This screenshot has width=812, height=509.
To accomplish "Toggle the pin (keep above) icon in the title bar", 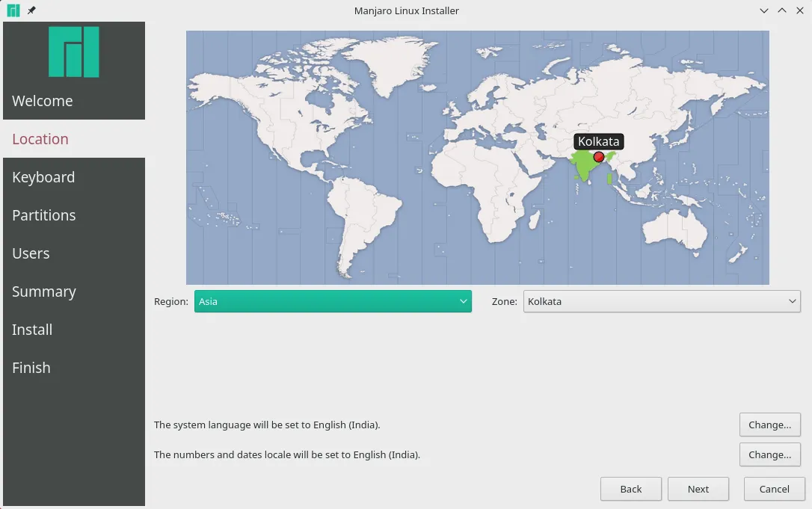I will pos(31,10).
